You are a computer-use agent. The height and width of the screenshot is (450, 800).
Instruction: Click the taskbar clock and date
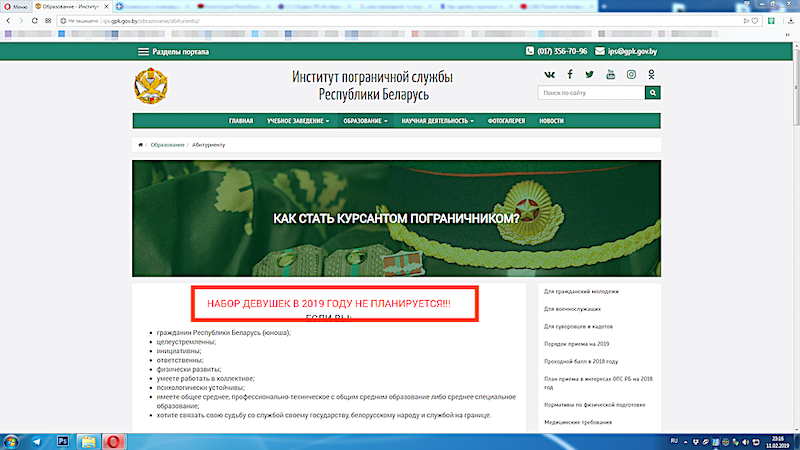(x=778, y=442)
